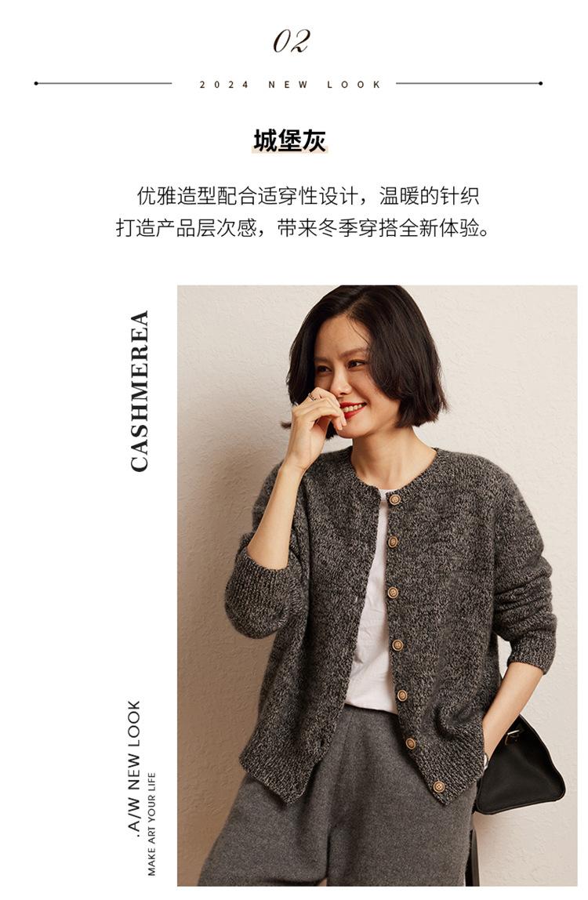
Task: Click the gray knit trousers
Action: pos(339,804)
